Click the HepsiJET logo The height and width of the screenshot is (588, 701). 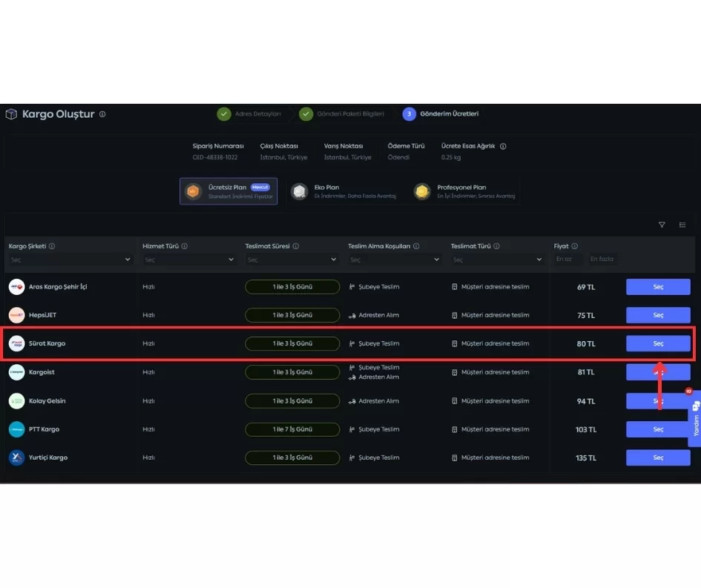point(16,315)
